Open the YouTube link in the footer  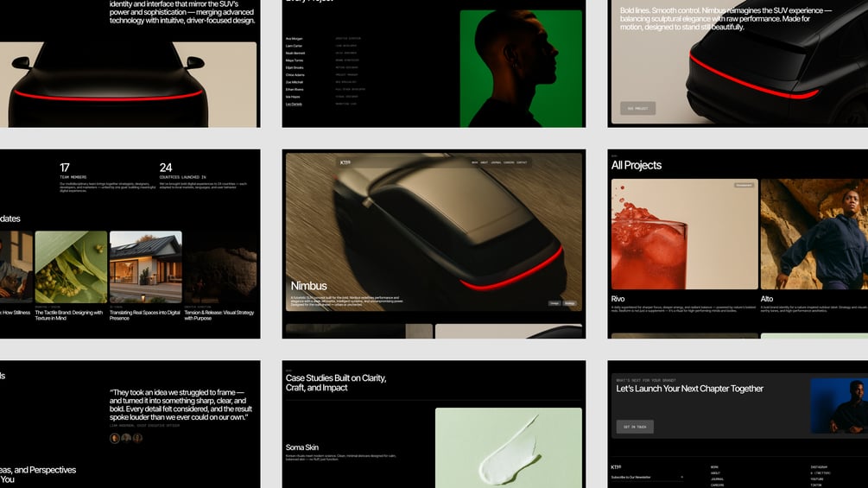click(x=817, y=479)
